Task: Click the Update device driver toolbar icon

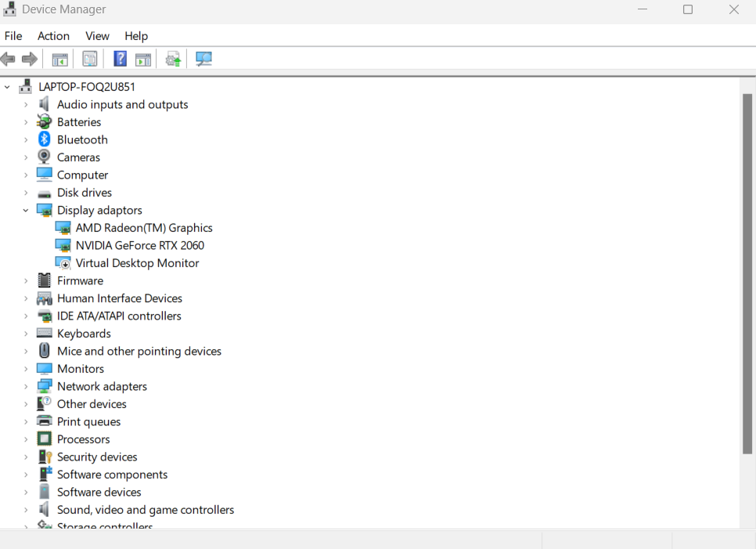Action: (173, 59)
